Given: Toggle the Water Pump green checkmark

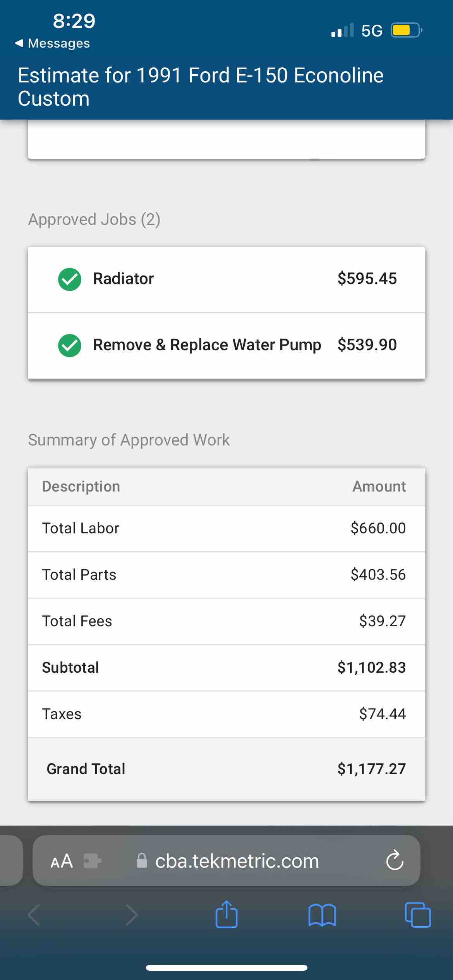Looking at the screenshot, I should pos(70,345).
